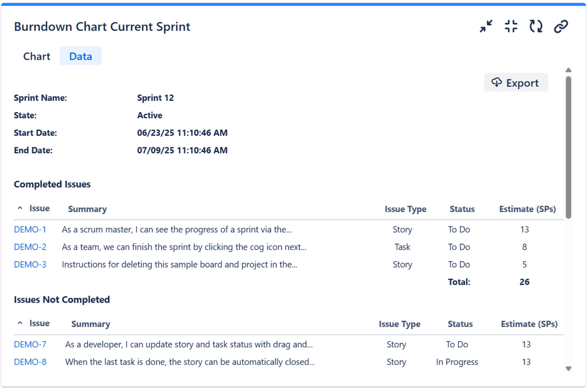Open the DEMO-3 issue link
Viewport: 588px width, 388px height.
(30, 265)
